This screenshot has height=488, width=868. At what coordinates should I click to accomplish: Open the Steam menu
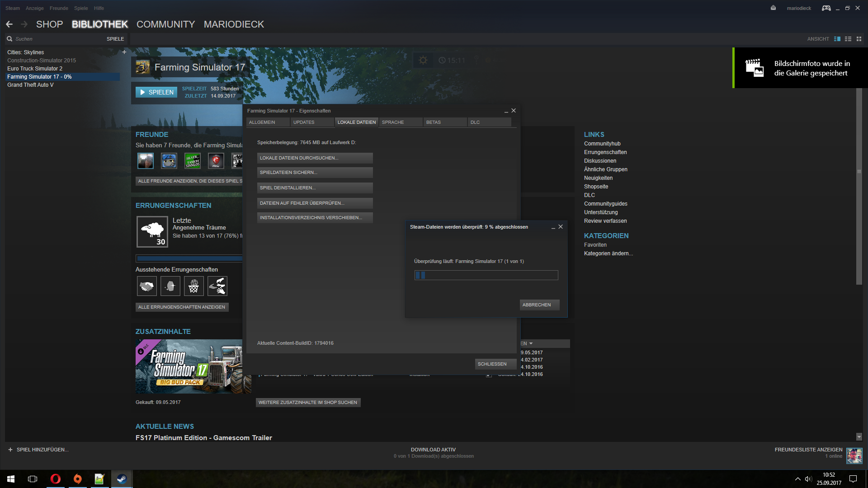13,8
